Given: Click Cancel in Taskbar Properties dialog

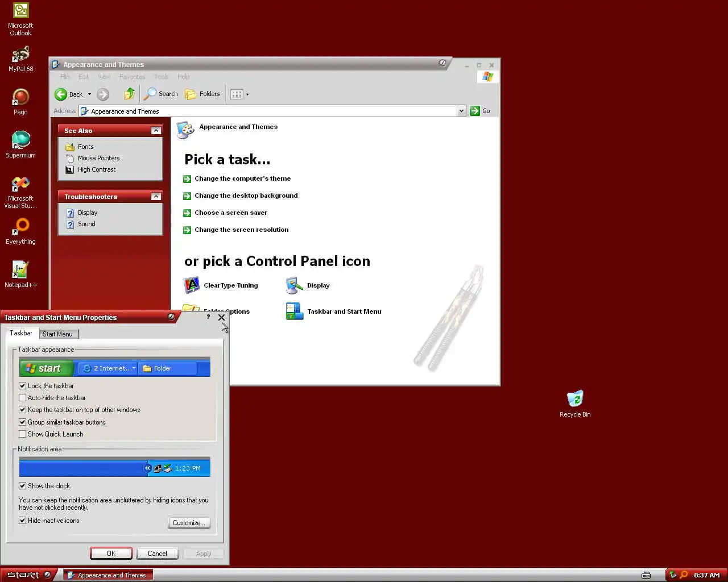Looking at the screenshot, I should coord(158,554).
